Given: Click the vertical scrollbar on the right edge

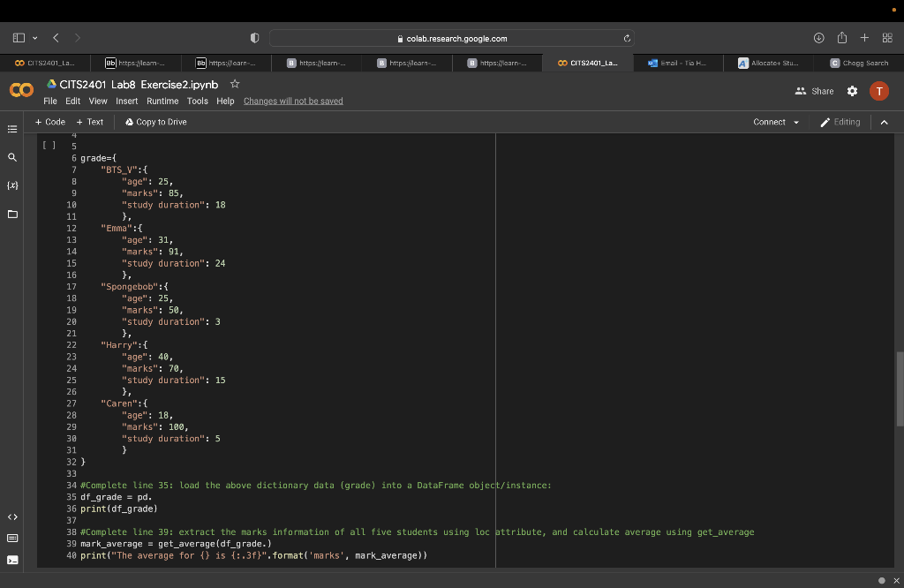Looking at the screenshot, I should pos(899,388).
